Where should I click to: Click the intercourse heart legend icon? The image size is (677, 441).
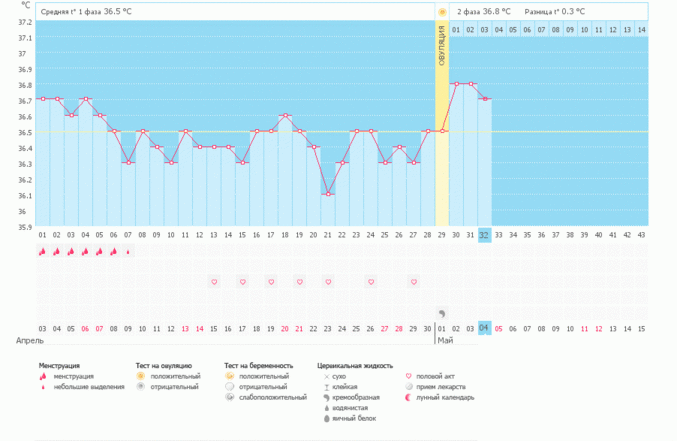(407, 376)
